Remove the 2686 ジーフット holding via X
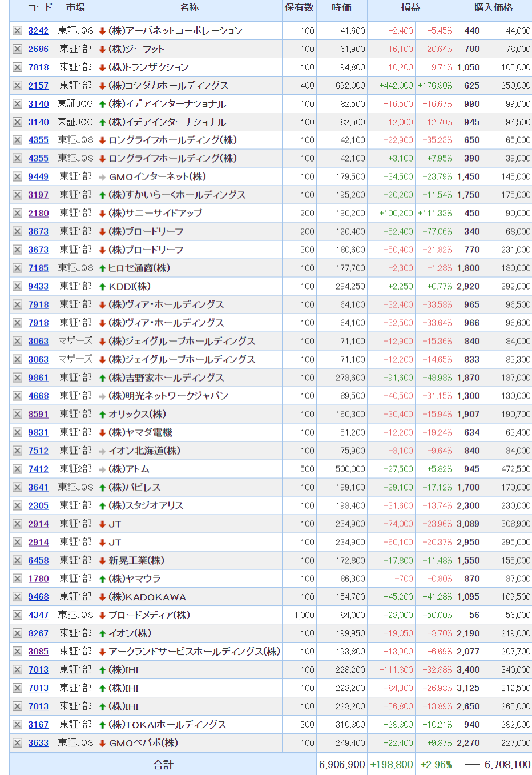This screenshot has width=532, height=775. pyautogui.click(x=17, y=49)
